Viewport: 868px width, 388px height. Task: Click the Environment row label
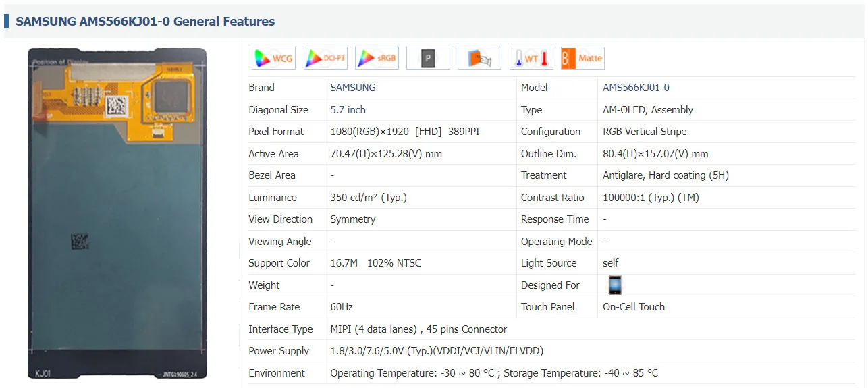click(277, 373)
